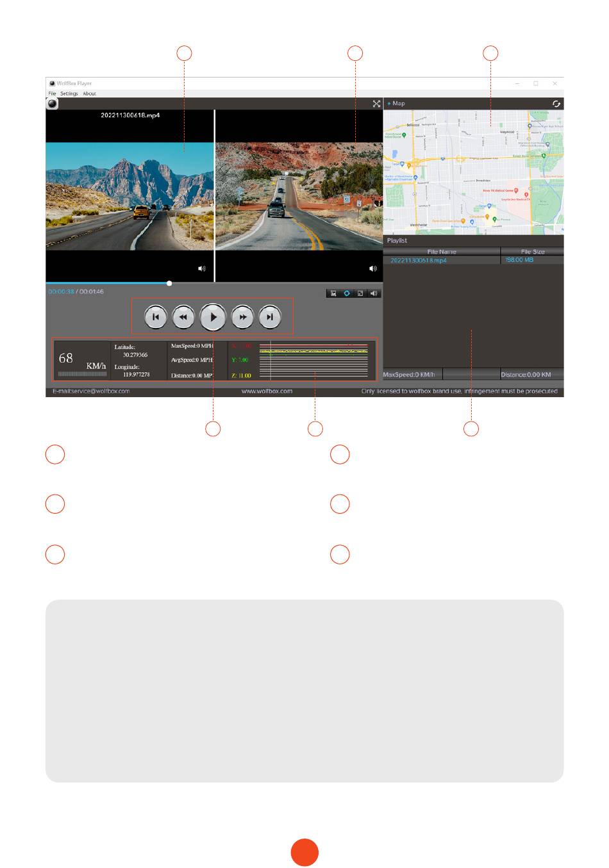Click the 00:00:38 elapsed time label
The image size is (609, 868).
click(x=61, y=291)
